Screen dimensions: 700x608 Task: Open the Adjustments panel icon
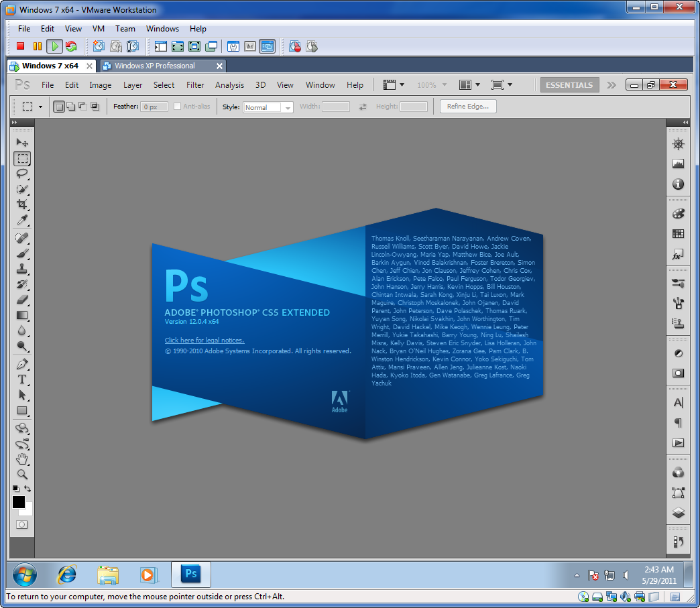pos(678,353)
